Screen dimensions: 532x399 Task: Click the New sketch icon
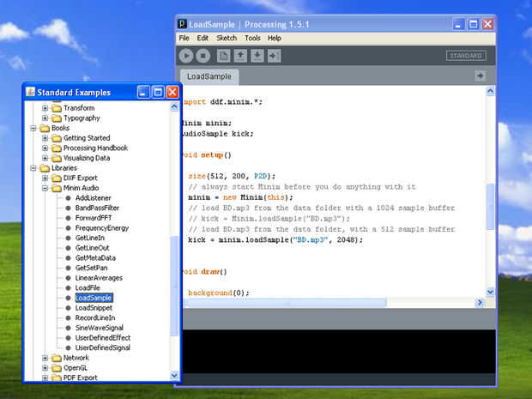[x=223, y=56]
